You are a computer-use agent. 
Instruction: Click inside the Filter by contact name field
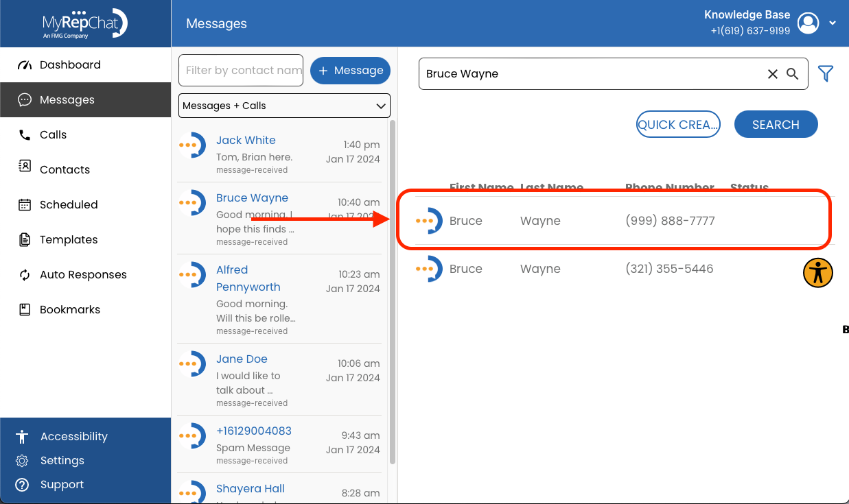(240, 70)
